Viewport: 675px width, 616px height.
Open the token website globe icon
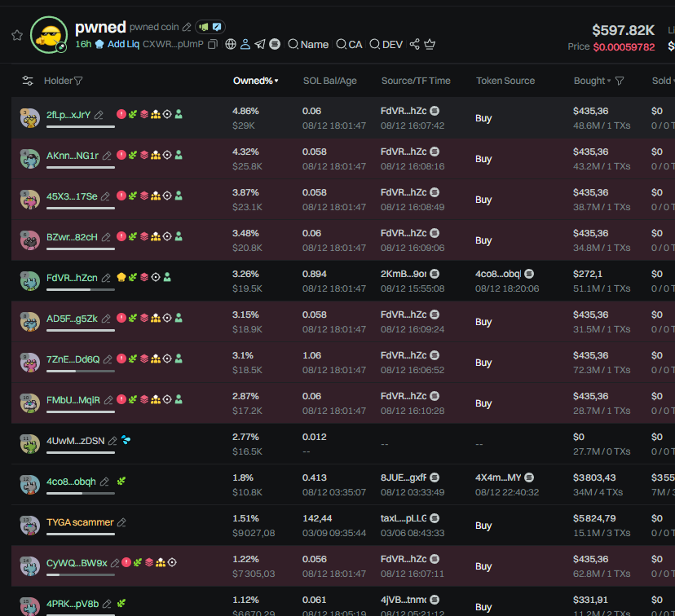tap(231, 44)
